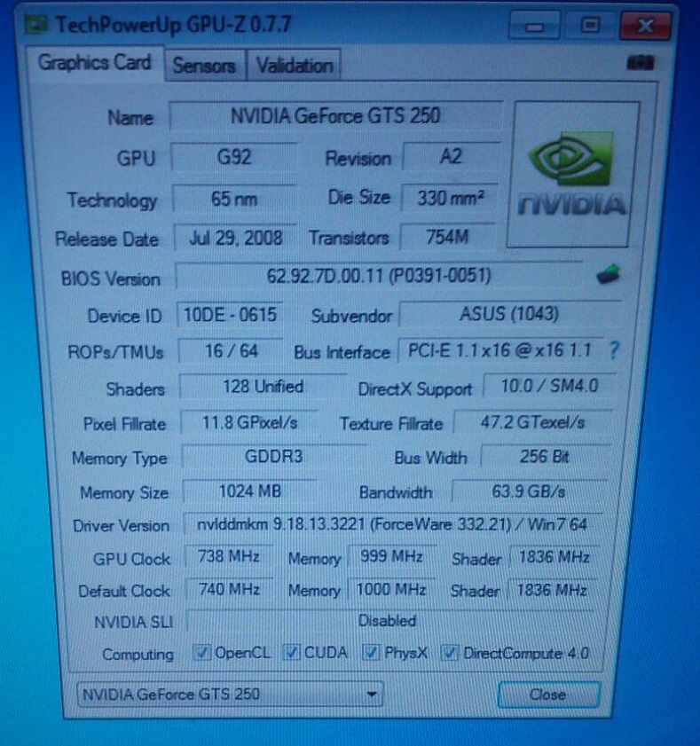
Task: Click the camera screenshot icon
Action: [641, 63]
